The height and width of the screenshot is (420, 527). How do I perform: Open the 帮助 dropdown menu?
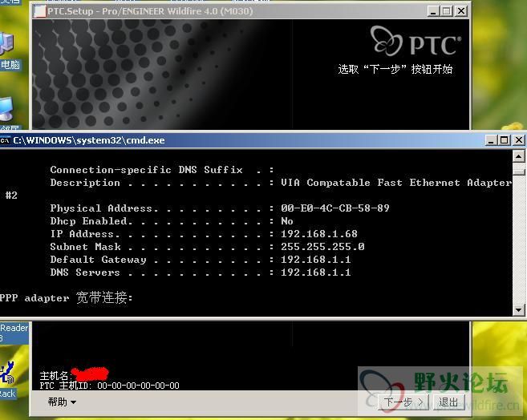[62, 402]
